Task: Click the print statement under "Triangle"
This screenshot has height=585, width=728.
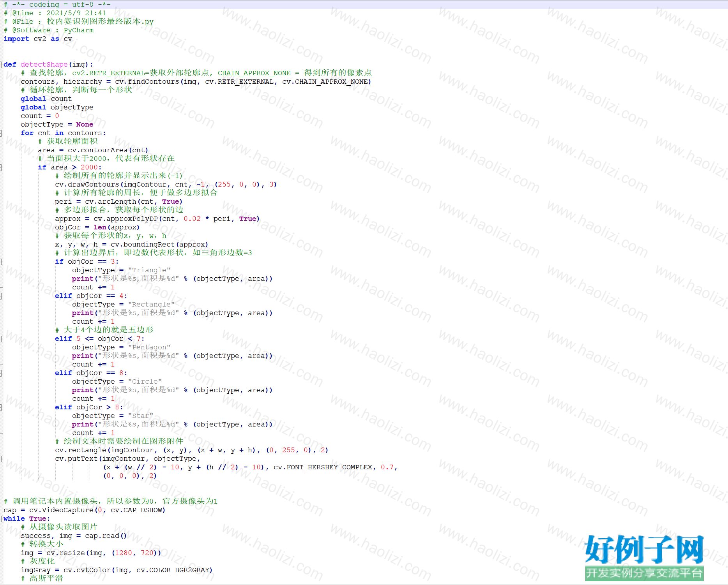Action: tap(172, 279)
